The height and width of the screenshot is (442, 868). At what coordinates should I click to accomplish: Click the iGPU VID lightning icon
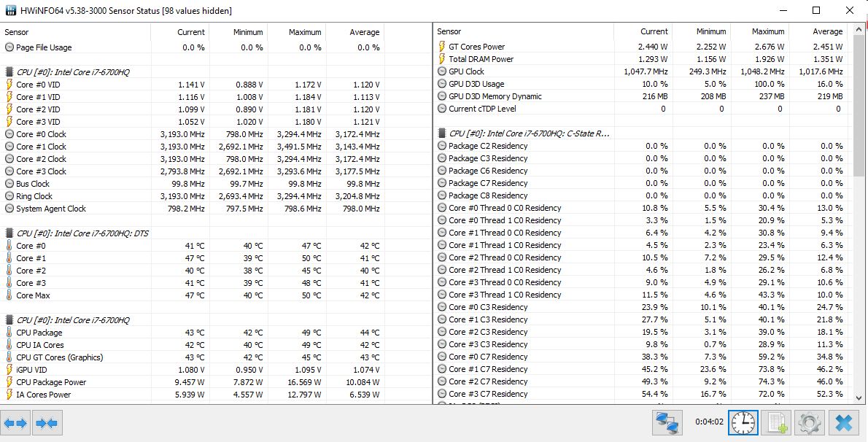[x=9, y=370]
